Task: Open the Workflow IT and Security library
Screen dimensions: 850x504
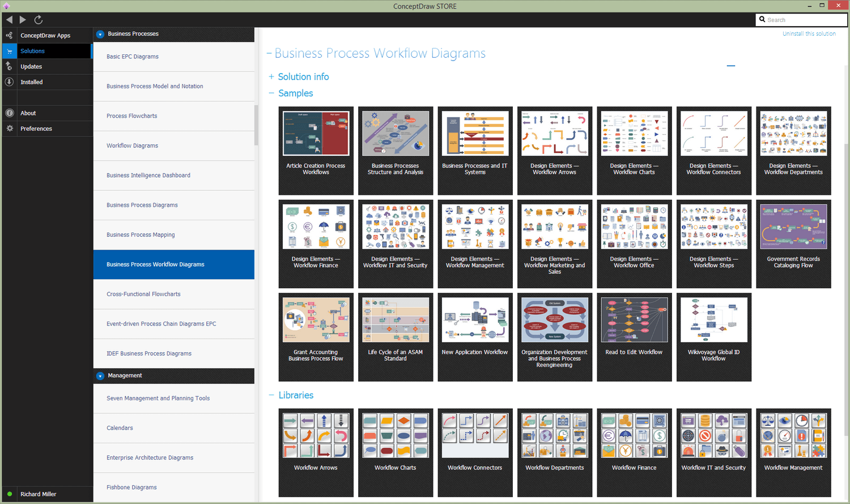Action: tap(714, 452)
